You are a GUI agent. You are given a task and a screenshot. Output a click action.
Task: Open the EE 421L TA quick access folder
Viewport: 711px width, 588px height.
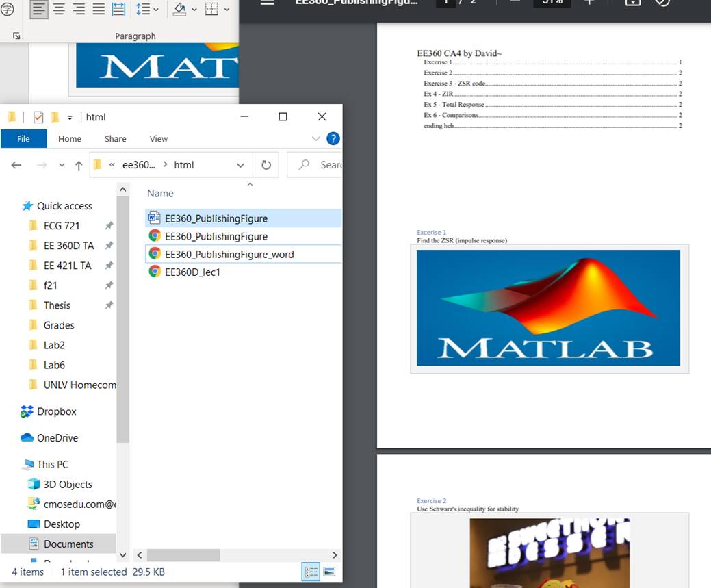click(x=67, y=266)
